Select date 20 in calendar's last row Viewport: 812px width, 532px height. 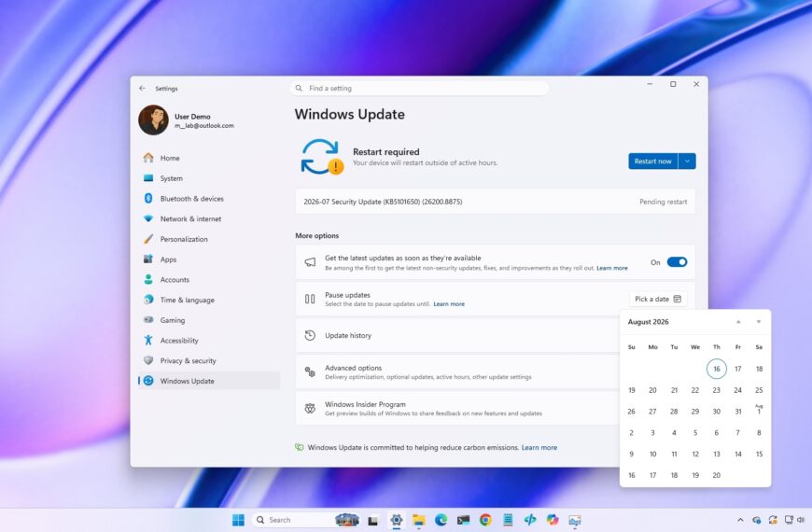click(717, 475)
